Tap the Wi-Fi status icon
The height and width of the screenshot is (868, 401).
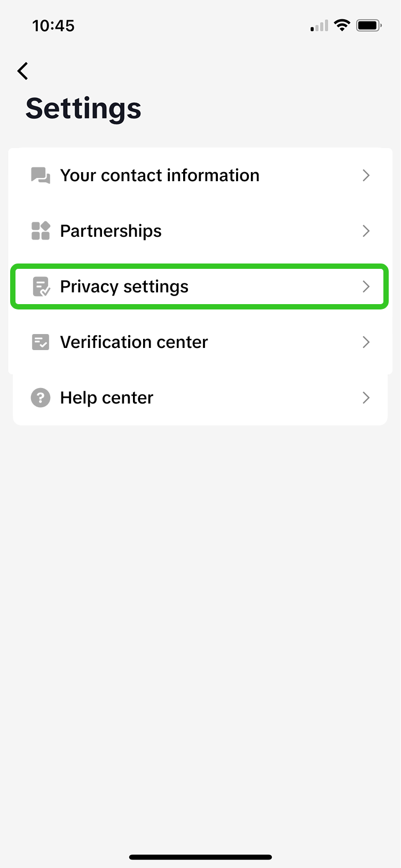(x=342, y=25)
